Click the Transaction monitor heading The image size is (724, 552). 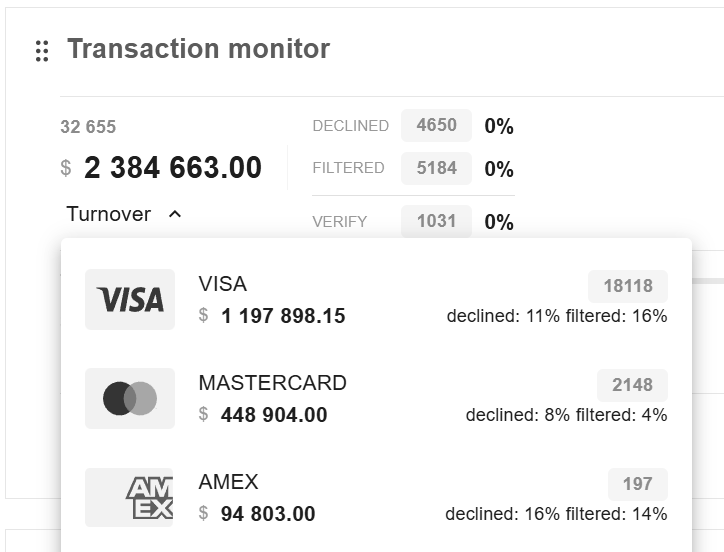pyautogui.click(x=198, y=49)
